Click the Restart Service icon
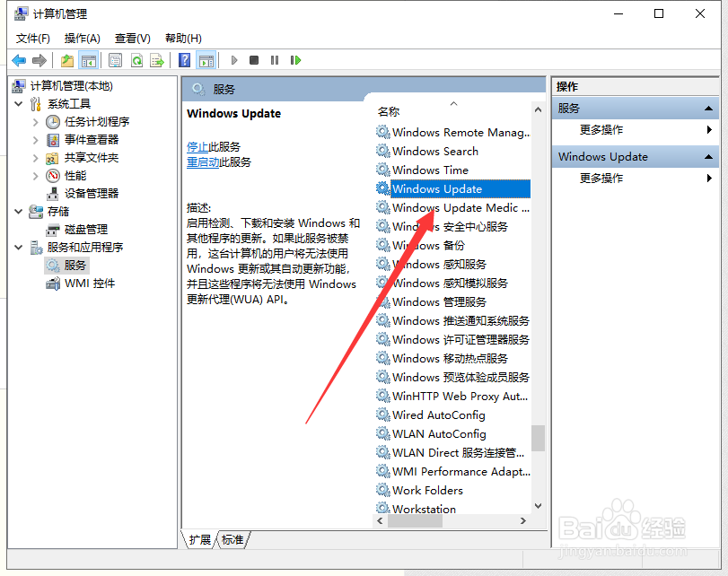Viewport: 728px width, 576px height. (295, 60)
